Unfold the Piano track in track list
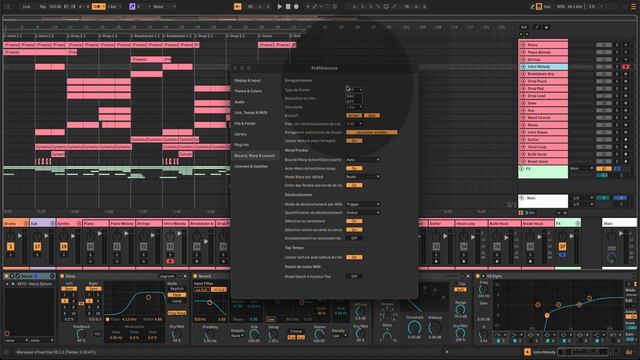Image resolution: width=640 pixels, height=360 pixels. (523, 45)
